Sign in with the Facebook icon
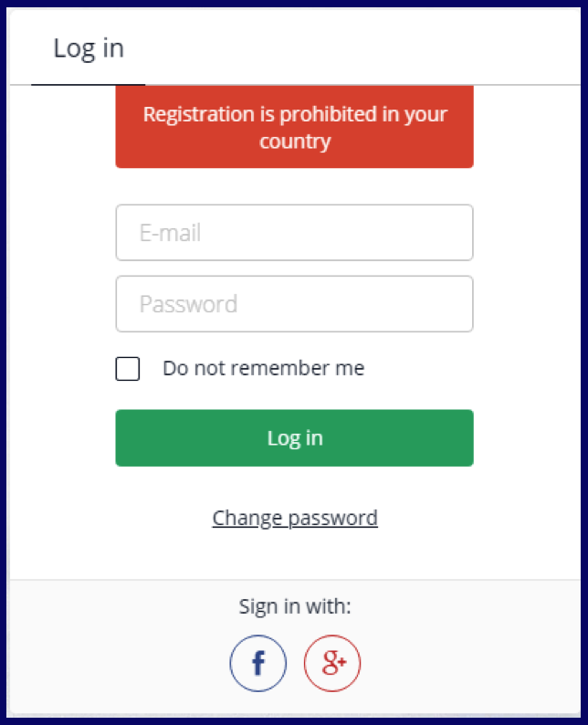Screen dimensions: 588x725 pyautogui.click(x=258, y=663)
